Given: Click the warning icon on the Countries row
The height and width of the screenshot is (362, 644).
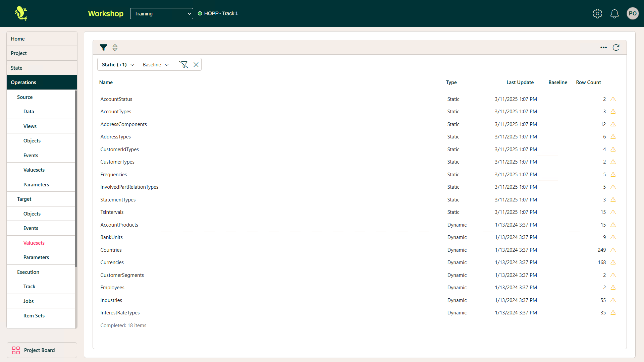Looking at the screenshot, I should click(613, 250).
